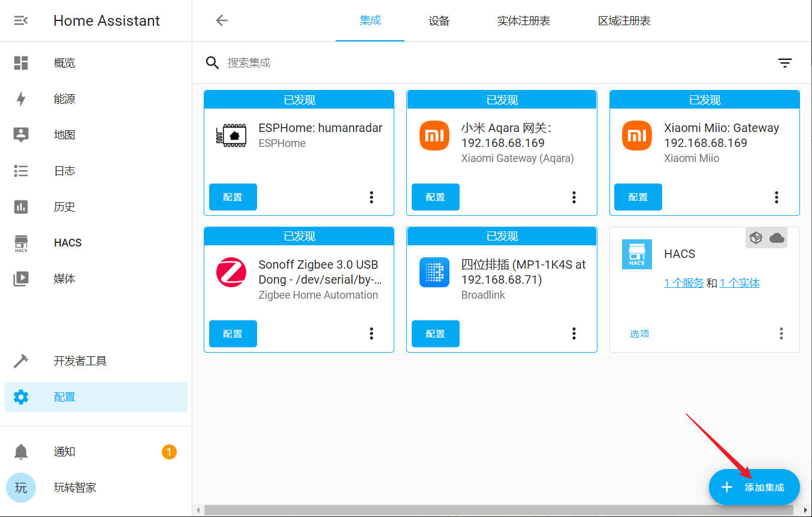
Task: Open the more menu on Aqara 网关 card
Action: click(574, 197)
